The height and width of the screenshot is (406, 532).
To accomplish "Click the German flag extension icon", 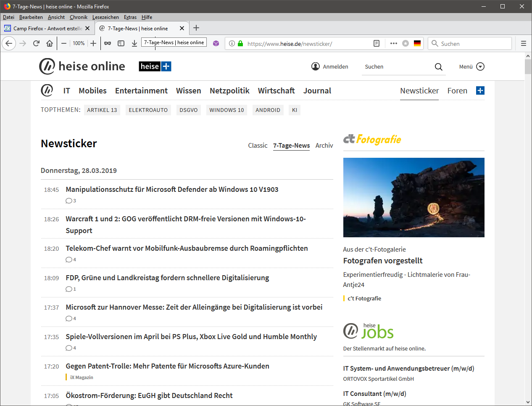I will click(417, 43).
